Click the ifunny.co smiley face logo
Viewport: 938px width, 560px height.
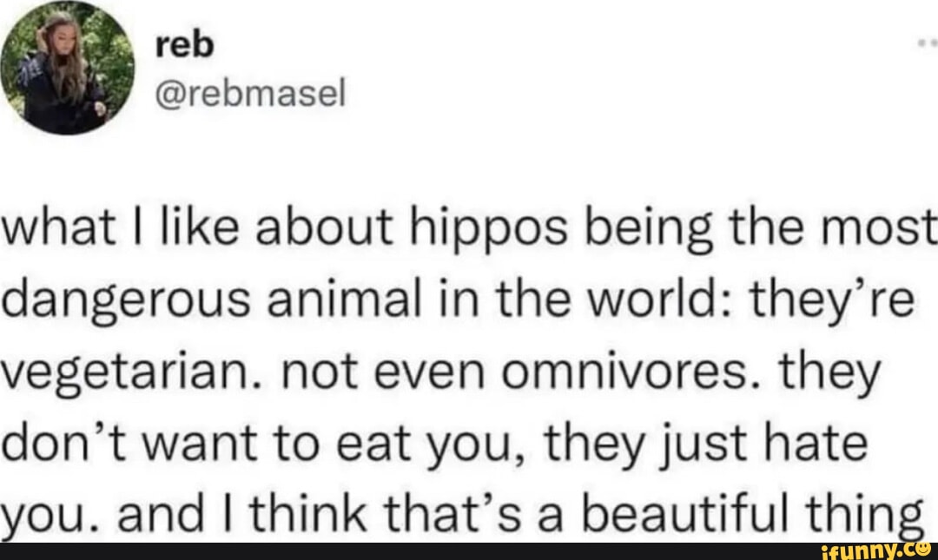click(922, 550)
